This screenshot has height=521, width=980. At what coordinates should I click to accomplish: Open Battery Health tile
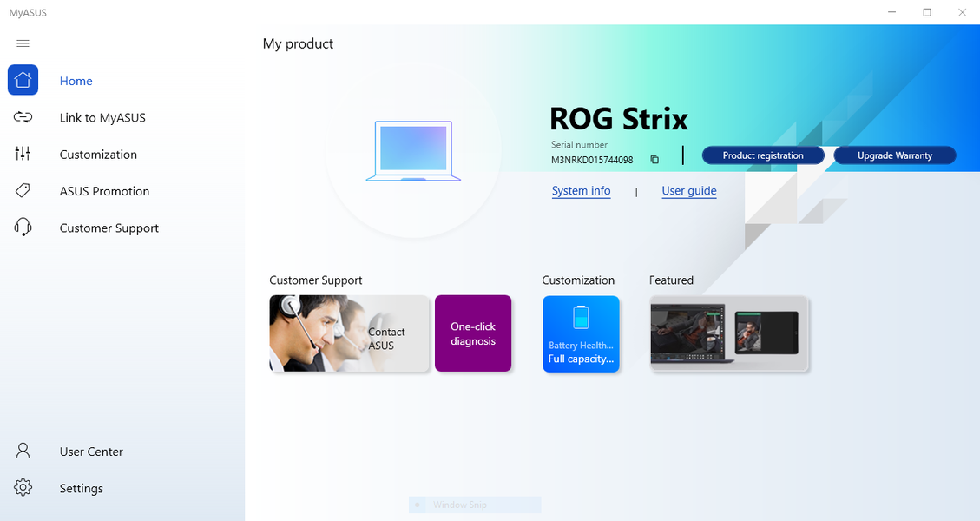pos(582,333)
